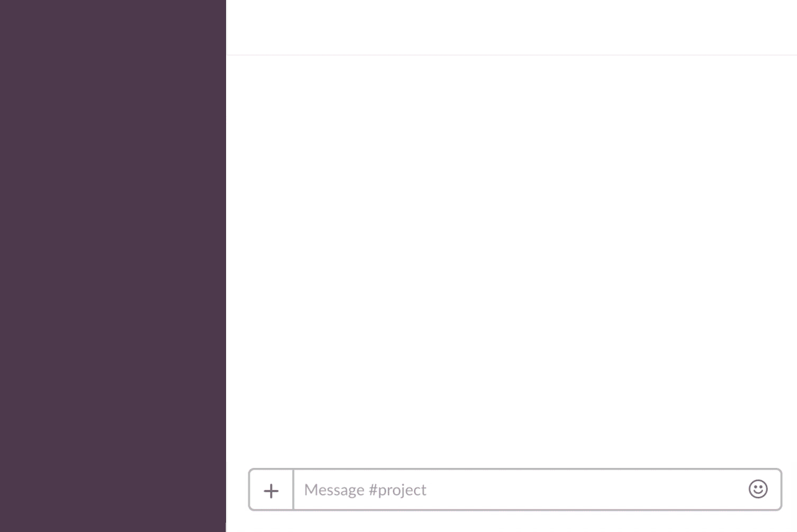
Task: Open the emoji picker smiley icon
Action: (758, 489)
